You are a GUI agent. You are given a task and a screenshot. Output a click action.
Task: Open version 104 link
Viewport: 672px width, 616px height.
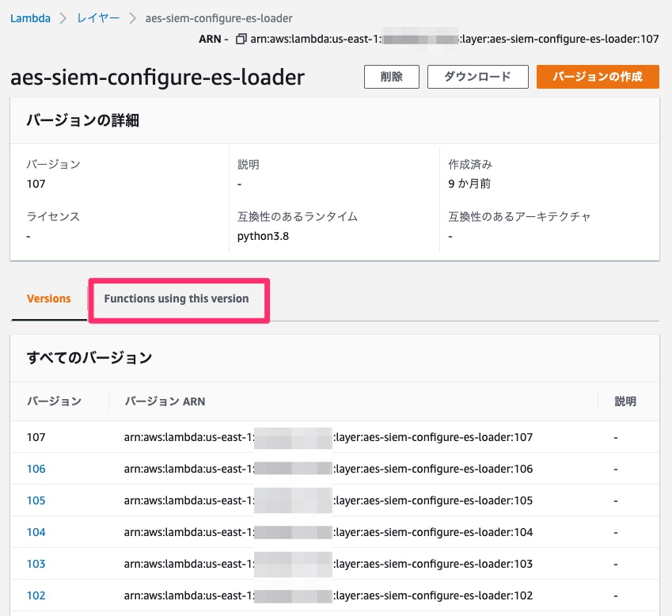click(x=36, y=532)
